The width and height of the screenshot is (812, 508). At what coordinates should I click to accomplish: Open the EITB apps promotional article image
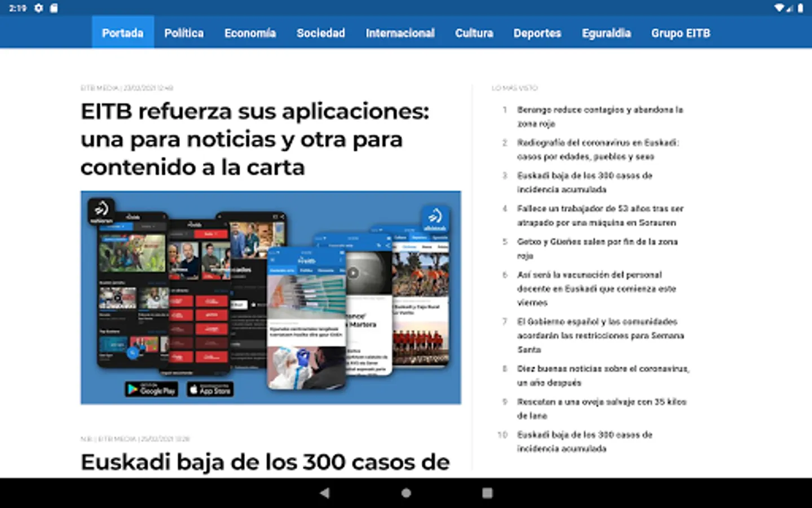tap(271, 297)
